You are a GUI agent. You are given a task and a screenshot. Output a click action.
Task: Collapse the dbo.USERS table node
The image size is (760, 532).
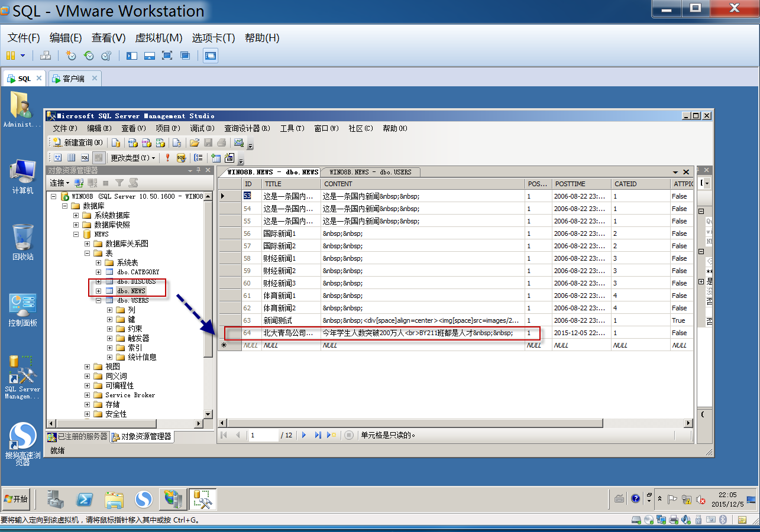[99, 300]
